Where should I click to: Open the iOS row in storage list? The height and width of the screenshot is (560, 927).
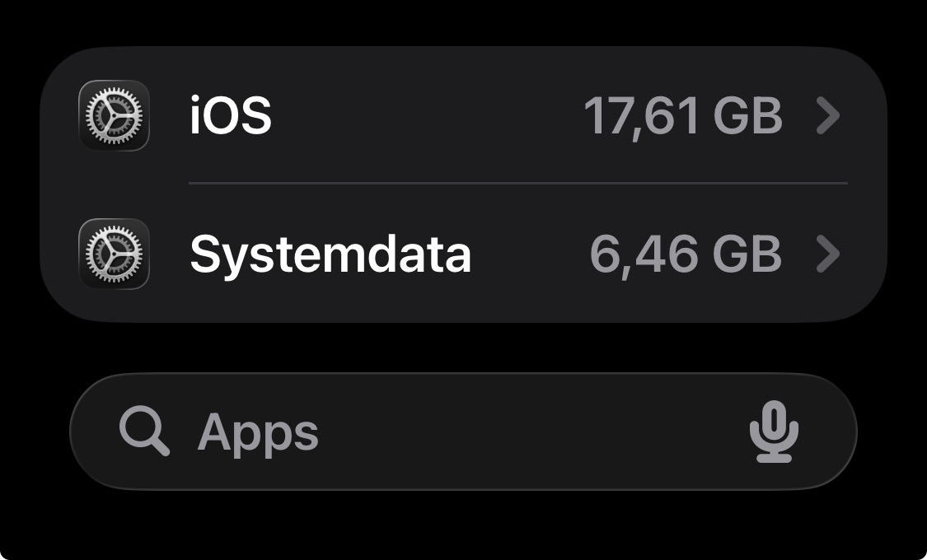pyautogui.click(x=463, y=115)
